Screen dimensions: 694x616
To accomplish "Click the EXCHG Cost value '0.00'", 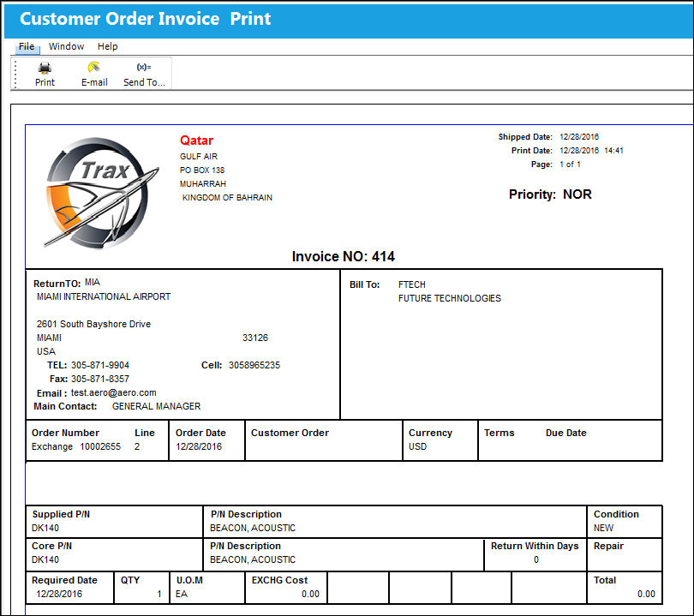I will pyautogui.click(x=311, y=594).
